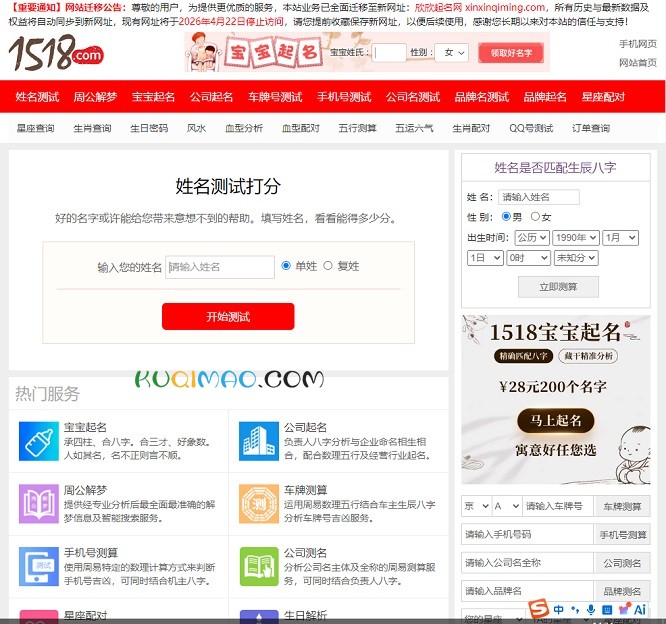Click the Sogou microphone voice input icon
The image size is (666, 624).
[591, 610]
